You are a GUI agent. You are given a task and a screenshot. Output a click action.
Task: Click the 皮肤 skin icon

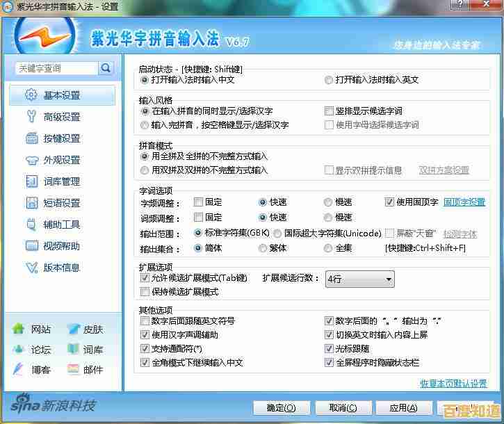pos(74,329)
